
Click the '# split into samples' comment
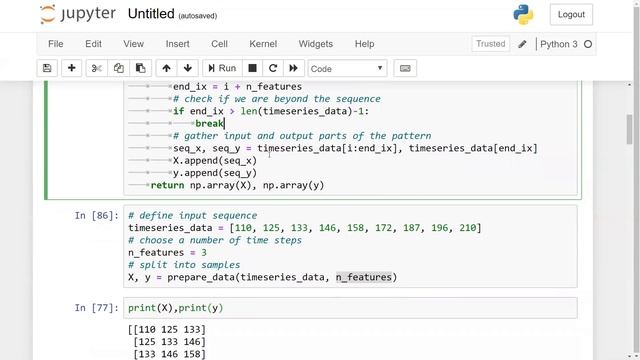(x=184, y=265)
